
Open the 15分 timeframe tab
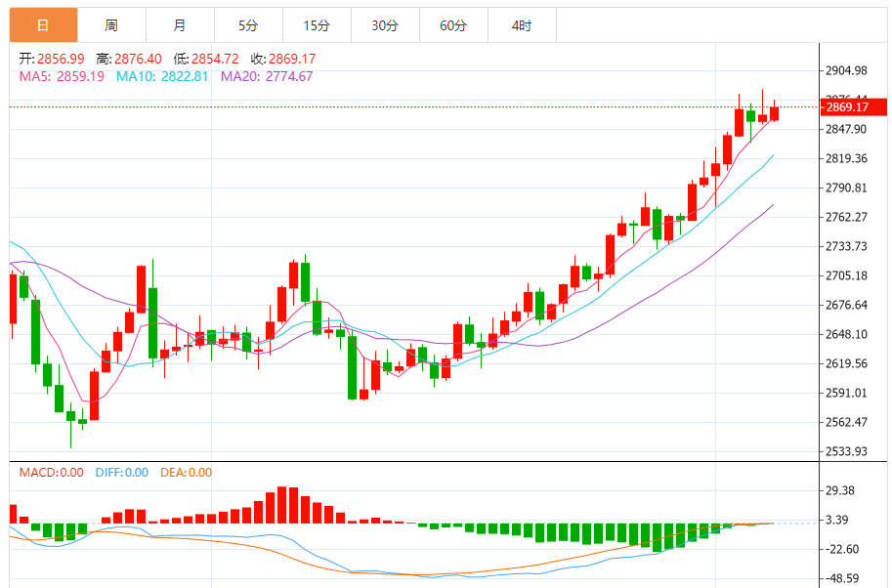pos(317,25)
